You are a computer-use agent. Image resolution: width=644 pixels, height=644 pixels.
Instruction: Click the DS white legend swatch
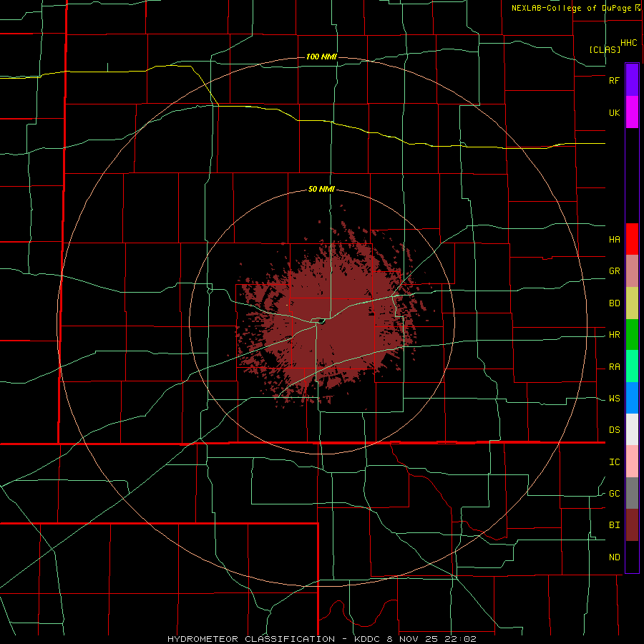click(632, 429)
